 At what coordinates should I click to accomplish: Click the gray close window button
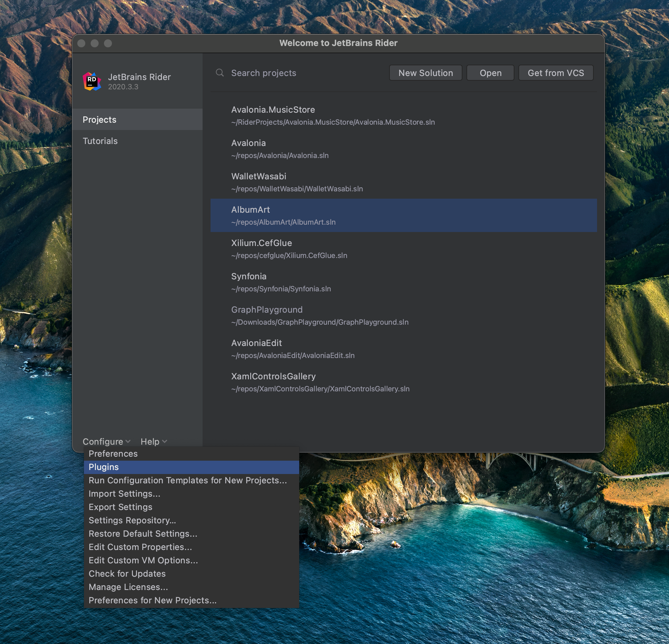pyautogui.click(x=81, y=43)
